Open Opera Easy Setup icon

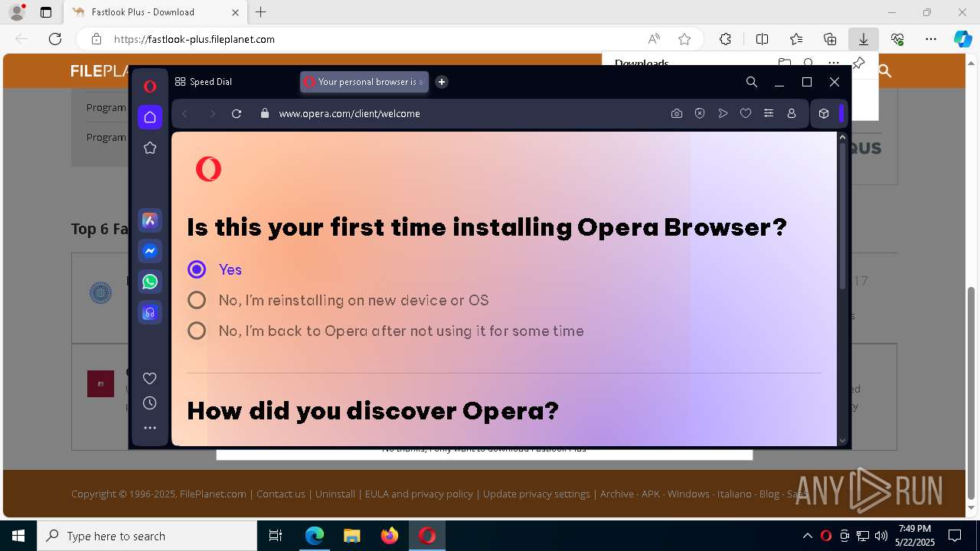(769, 113)
